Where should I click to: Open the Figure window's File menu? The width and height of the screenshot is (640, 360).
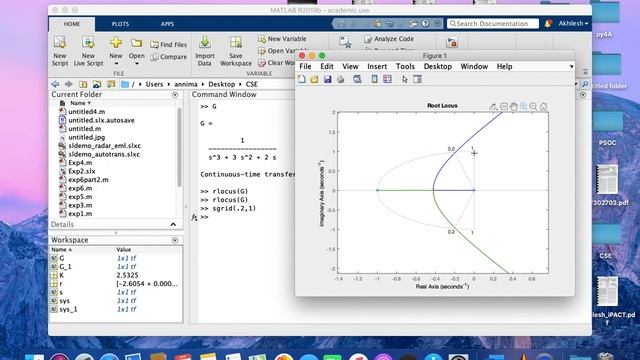tap(305, 67)
